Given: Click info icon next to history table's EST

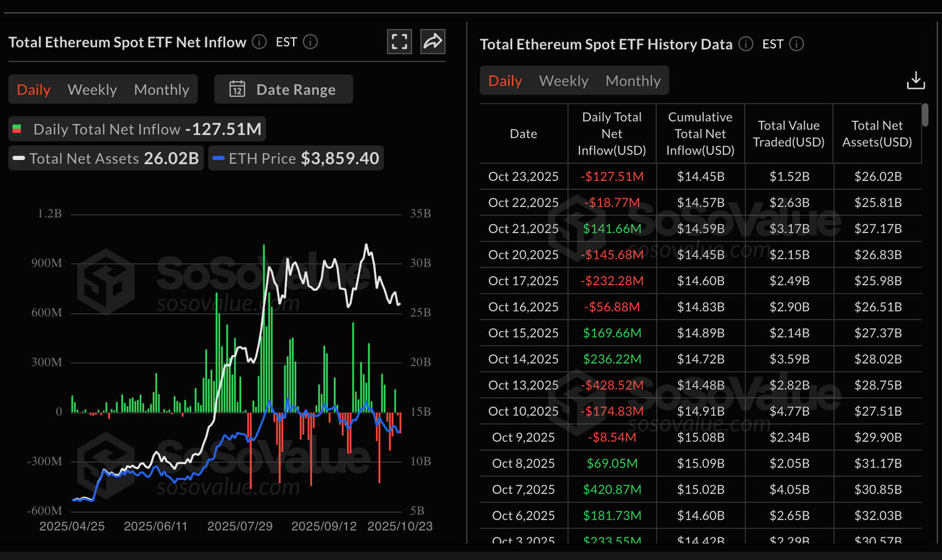Looking at the screenshot, I should coord(796,44).
